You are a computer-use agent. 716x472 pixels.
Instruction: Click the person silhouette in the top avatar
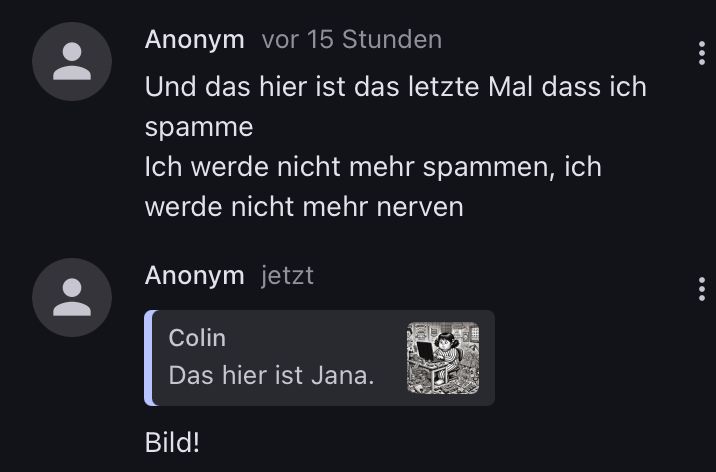coord(72,61)
